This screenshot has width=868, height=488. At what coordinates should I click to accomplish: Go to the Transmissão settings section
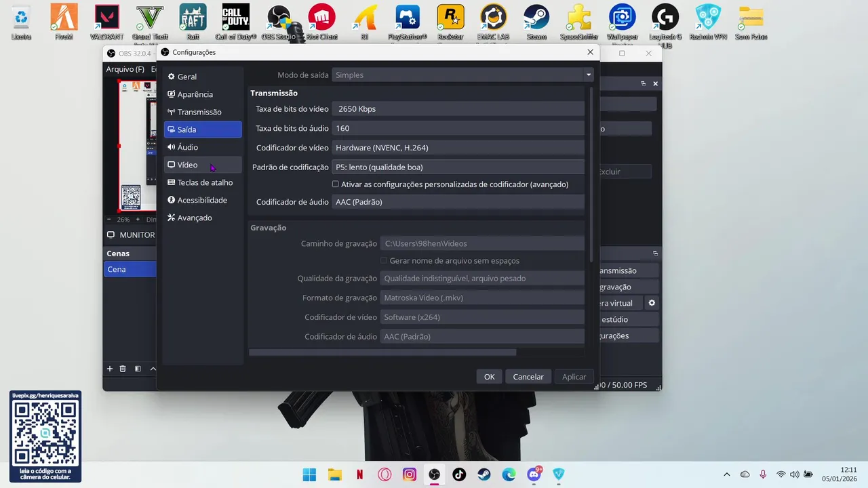click(203, 112)
